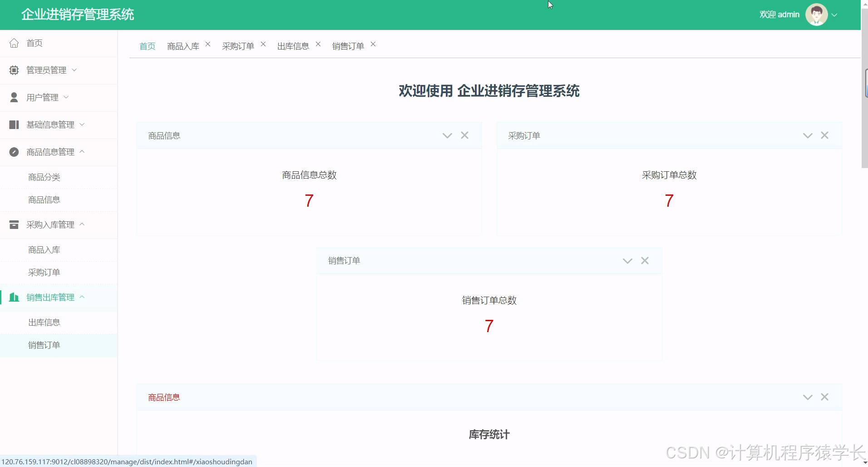Click the 用户管理 person icon in sidebar

coord(14,97)
